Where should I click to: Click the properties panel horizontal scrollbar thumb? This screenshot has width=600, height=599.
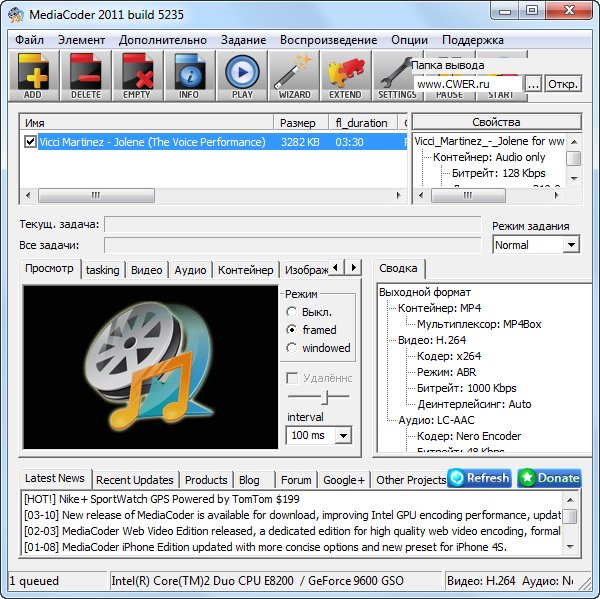pyautogui.click(x=468, y=195)
